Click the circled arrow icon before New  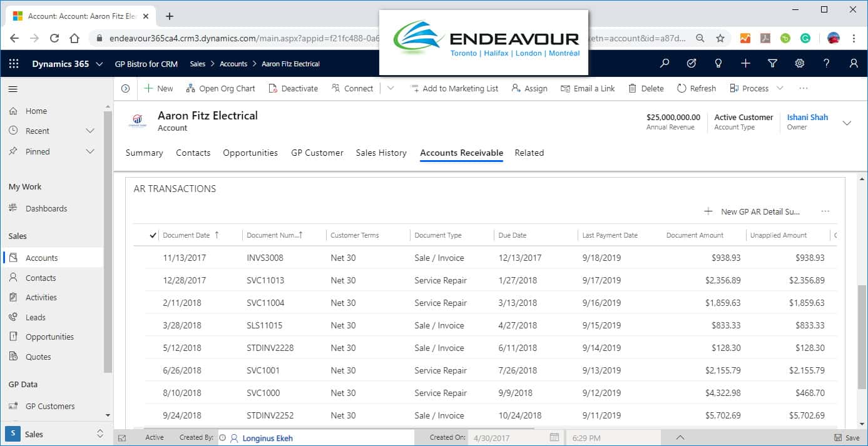[x=125, y=89]
